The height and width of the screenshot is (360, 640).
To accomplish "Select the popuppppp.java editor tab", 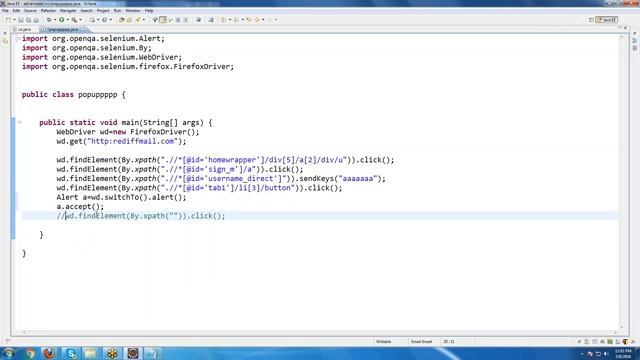I will tap(62, 30).
